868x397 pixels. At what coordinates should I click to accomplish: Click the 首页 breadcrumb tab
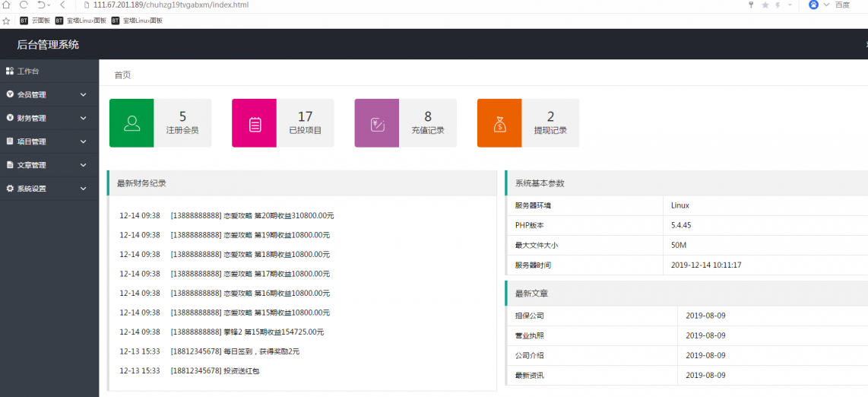coord(122,75)
